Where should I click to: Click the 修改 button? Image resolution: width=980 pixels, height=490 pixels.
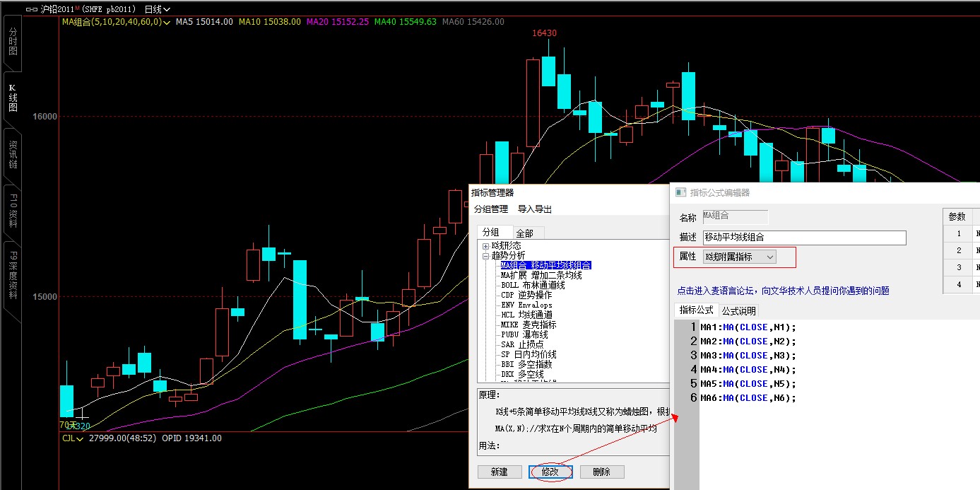[550, 472]
